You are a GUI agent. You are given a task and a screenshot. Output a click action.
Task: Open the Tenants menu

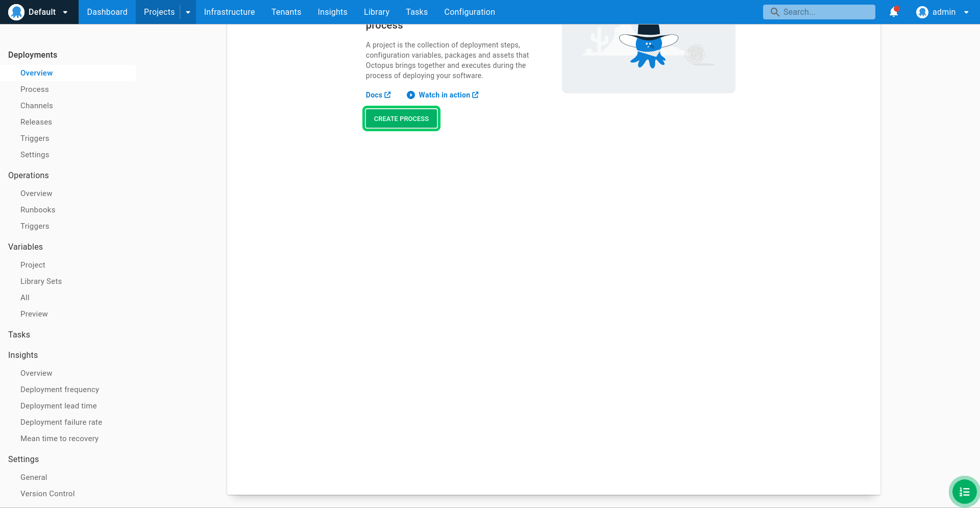click(x=286, y=12)
